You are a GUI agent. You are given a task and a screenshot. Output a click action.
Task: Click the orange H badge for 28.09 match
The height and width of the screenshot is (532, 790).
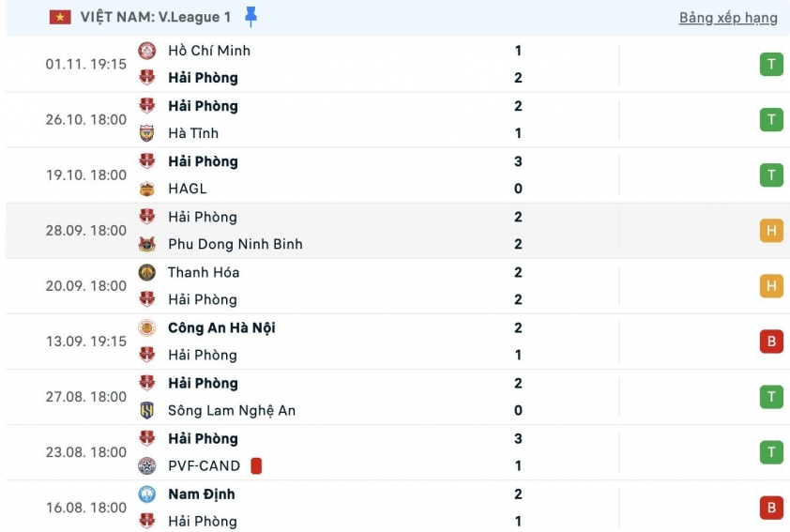click(770, 231)
